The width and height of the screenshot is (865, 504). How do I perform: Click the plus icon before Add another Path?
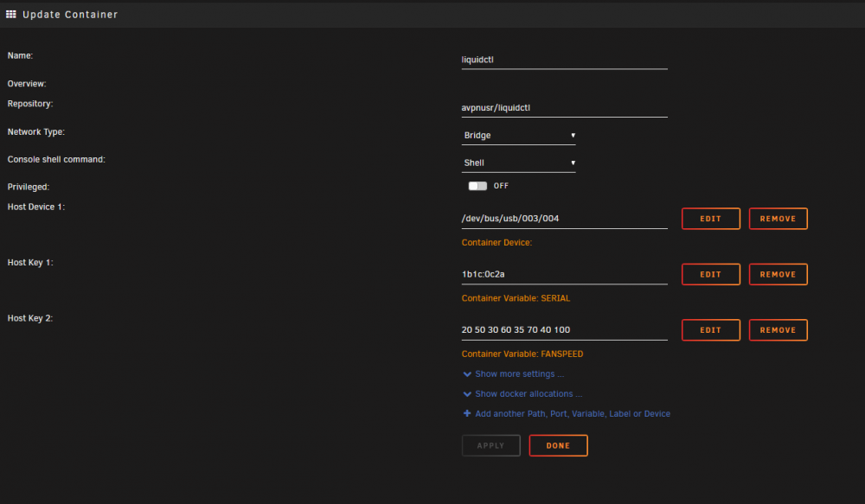[467, 413]
